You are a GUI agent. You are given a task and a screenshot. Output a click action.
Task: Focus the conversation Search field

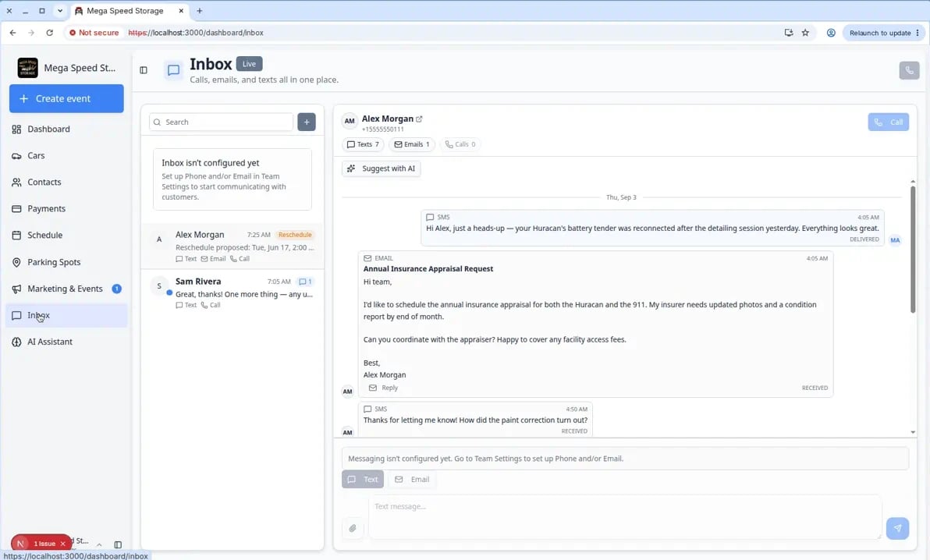click(222, 122)
